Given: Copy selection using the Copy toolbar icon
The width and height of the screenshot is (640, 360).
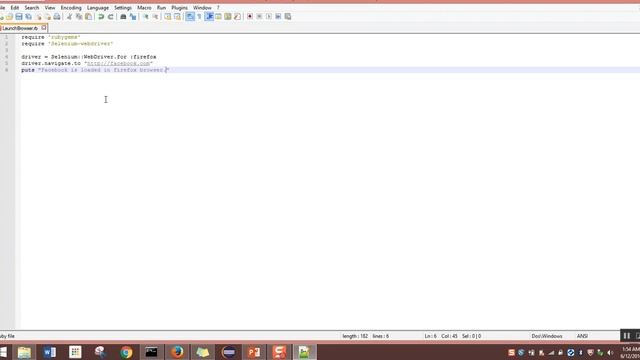Looking at the screenshot, I should pos(79,17).
